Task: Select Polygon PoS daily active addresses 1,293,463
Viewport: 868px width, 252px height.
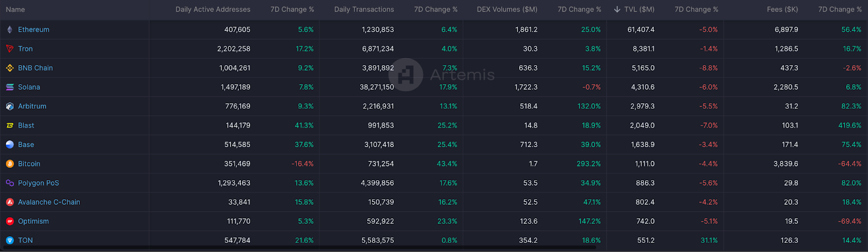Action: point(234,183)
